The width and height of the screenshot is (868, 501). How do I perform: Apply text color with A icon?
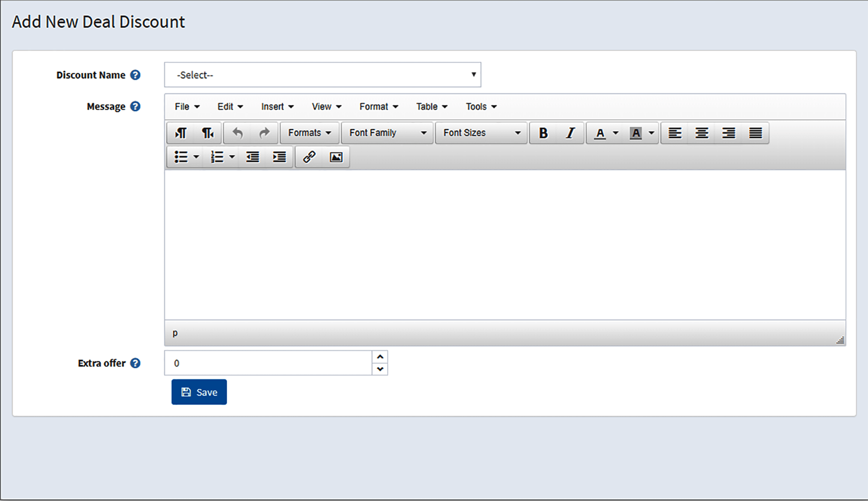[x=600, y=133]
